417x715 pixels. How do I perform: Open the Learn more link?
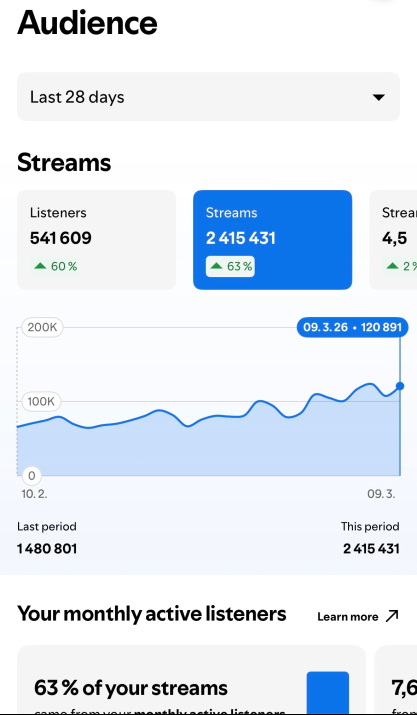[x=358, y=617]
